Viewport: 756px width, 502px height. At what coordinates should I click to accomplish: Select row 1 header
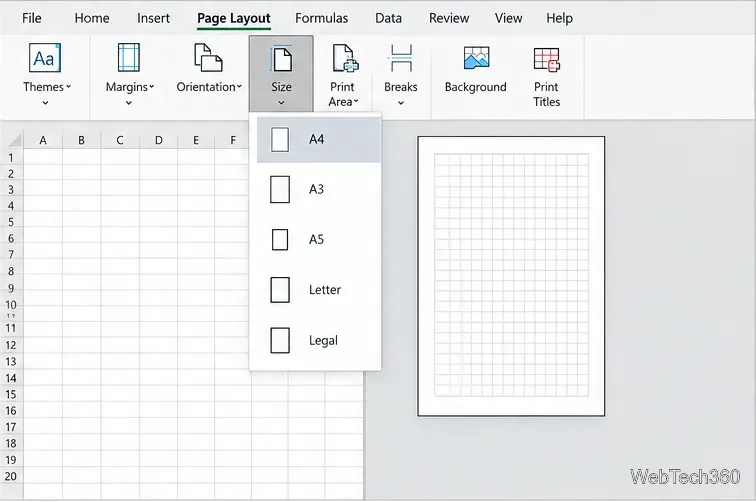click(x=11, y=158)
